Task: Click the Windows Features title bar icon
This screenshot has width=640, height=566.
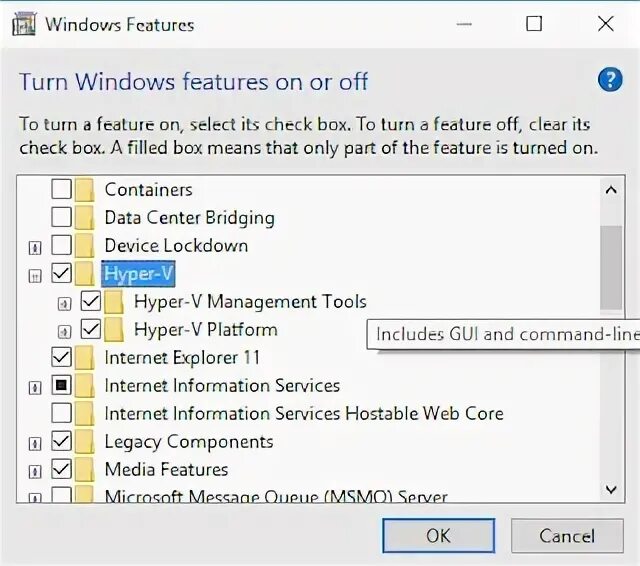Action: pyautogui.click(x=23, y=24)
